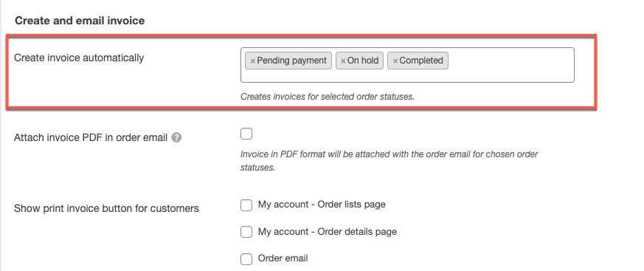
Task: Select the Pending payment tag text
Action: (291, 61)
